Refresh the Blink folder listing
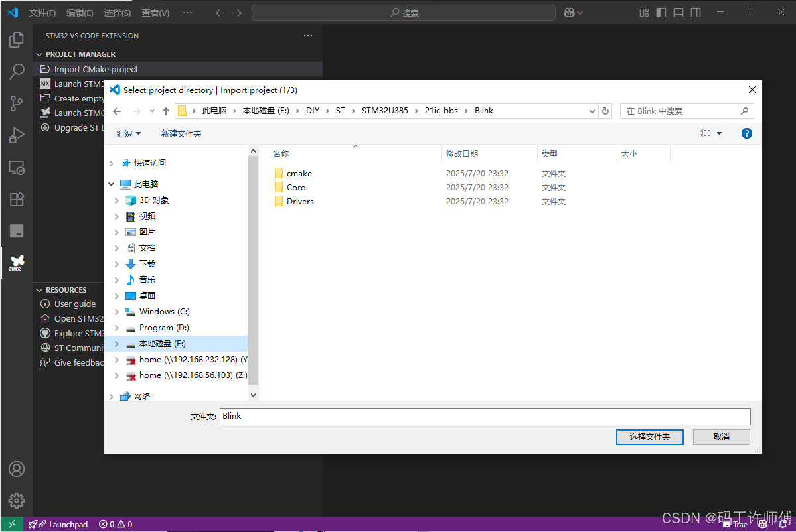The height and width of the screenshot is (532, 796). [x=605, y=111]
